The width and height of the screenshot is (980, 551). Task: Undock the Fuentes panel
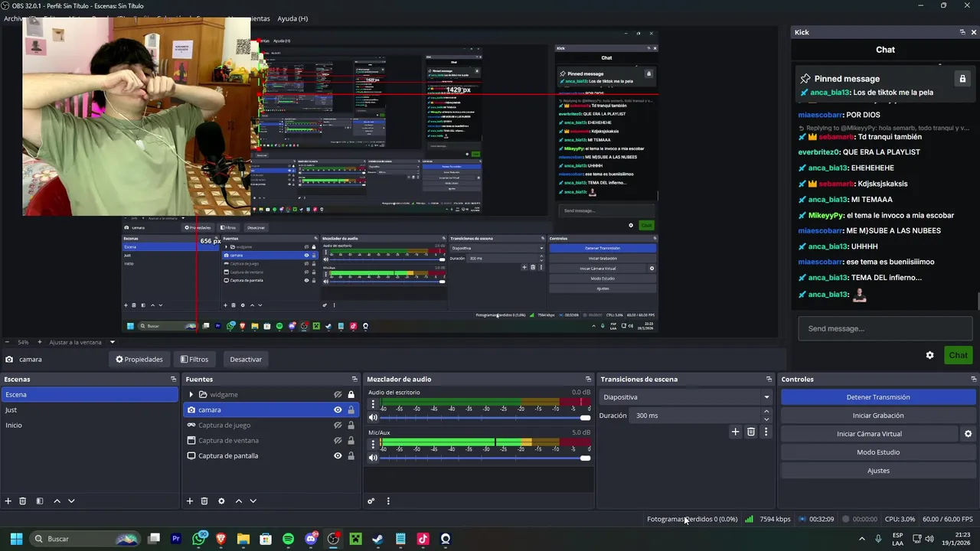(x=354, y=379)
